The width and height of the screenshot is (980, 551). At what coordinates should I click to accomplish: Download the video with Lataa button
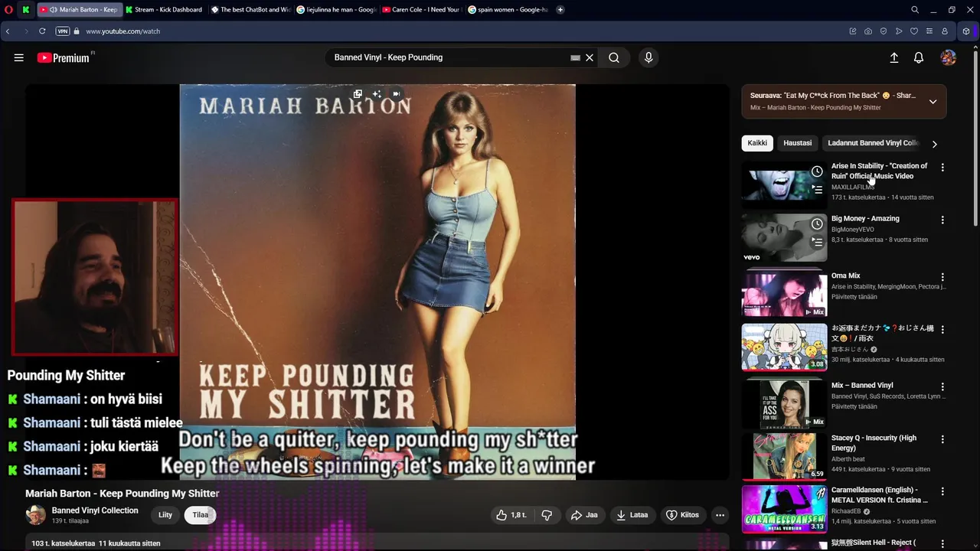632,515
